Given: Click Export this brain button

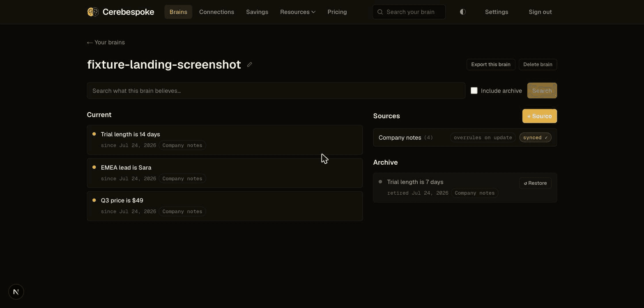Looking at the screenshot, I should 491,64.
